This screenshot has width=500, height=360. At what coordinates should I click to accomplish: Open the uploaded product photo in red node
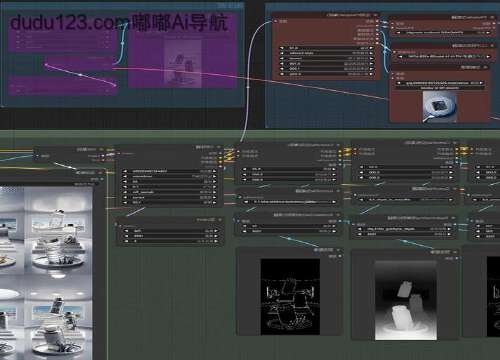(x=440, y=107)
